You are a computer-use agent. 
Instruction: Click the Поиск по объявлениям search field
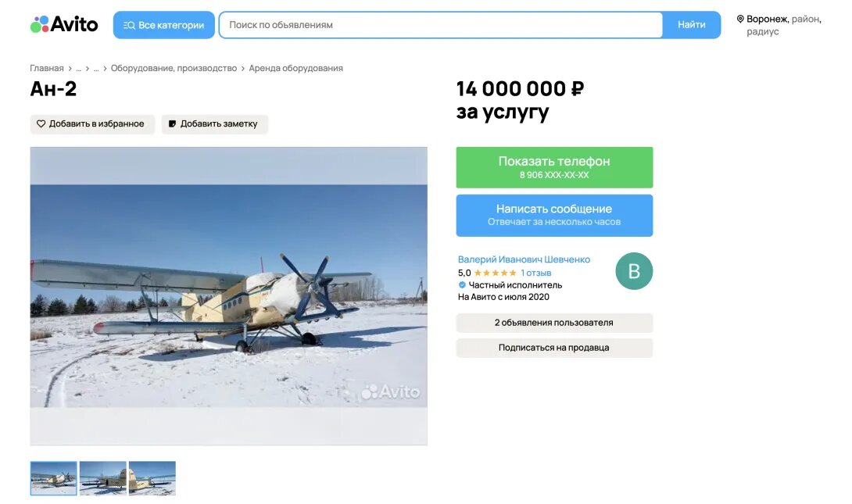[x=441, y=25]
